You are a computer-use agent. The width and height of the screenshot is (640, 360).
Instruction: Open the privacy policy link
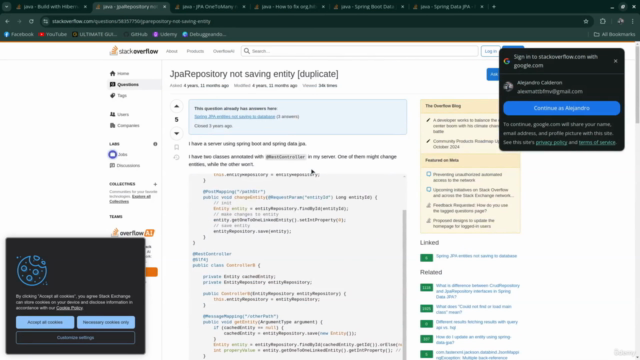point(551,142)
